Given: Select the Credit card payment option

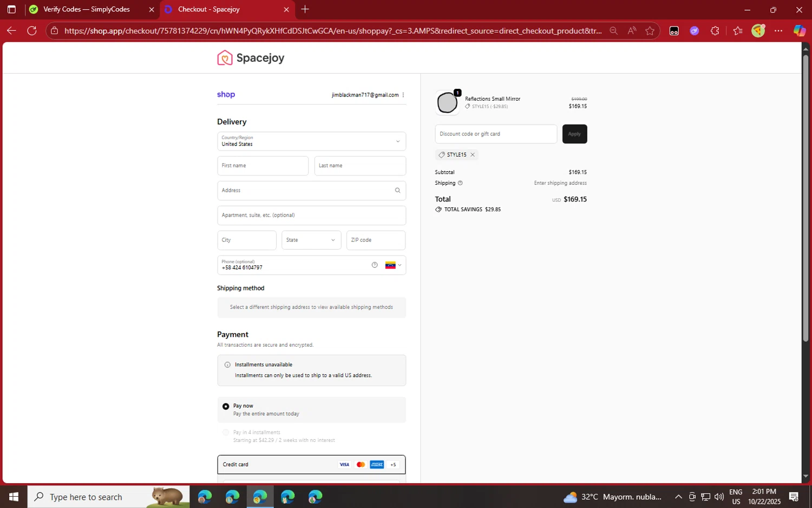Looking at the screenshot, I should click(311, 465).
